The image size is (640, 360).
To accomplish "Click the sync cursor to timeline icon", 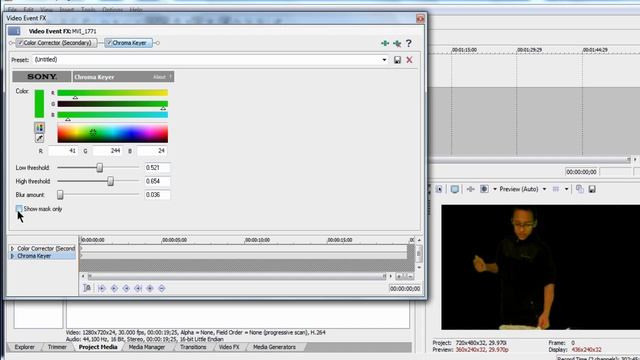I will (x=87, y=288).
